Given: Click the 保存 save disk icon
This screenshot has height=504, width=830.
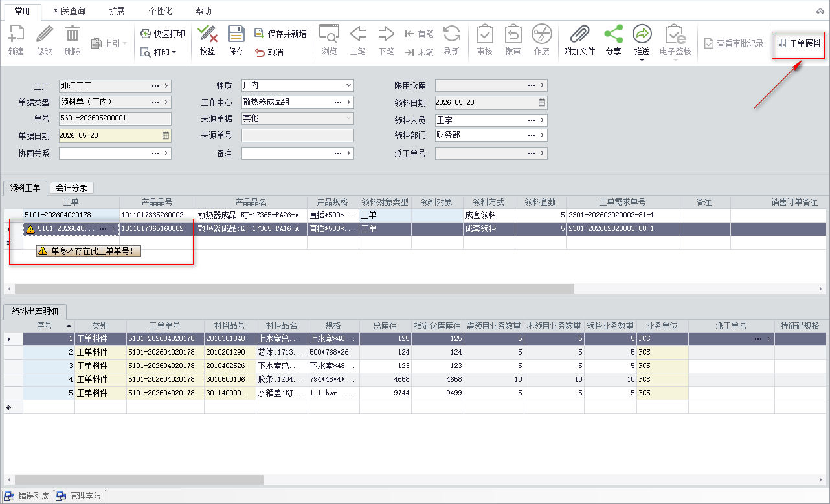Looking at the screenshot, I should pyautogui.click(x=236, y=35).
